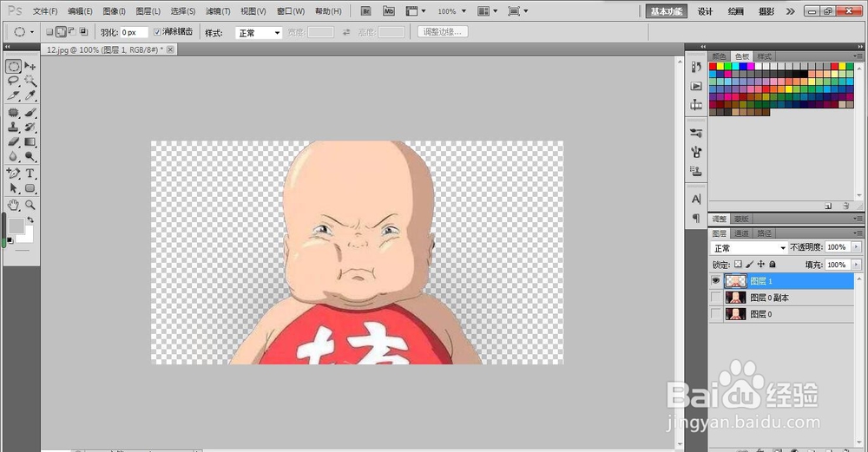Screen dimensions: 868x452
Task: Select the Type tool
Action: pyautogui.click(x=30, y=174)
